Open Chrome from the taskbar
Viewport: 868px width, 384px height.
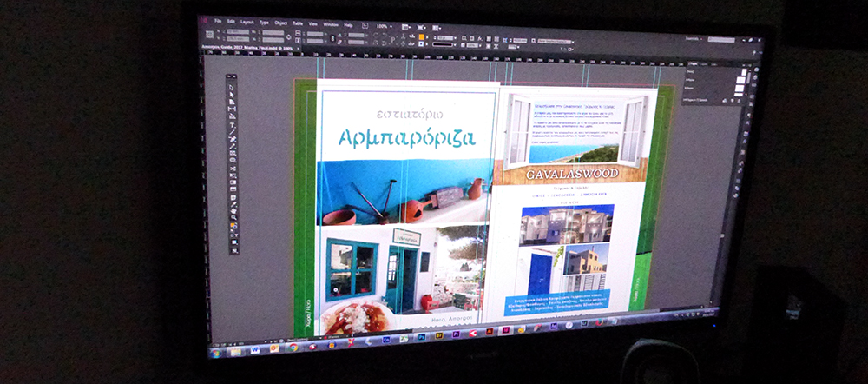click(x=293, y=348)
